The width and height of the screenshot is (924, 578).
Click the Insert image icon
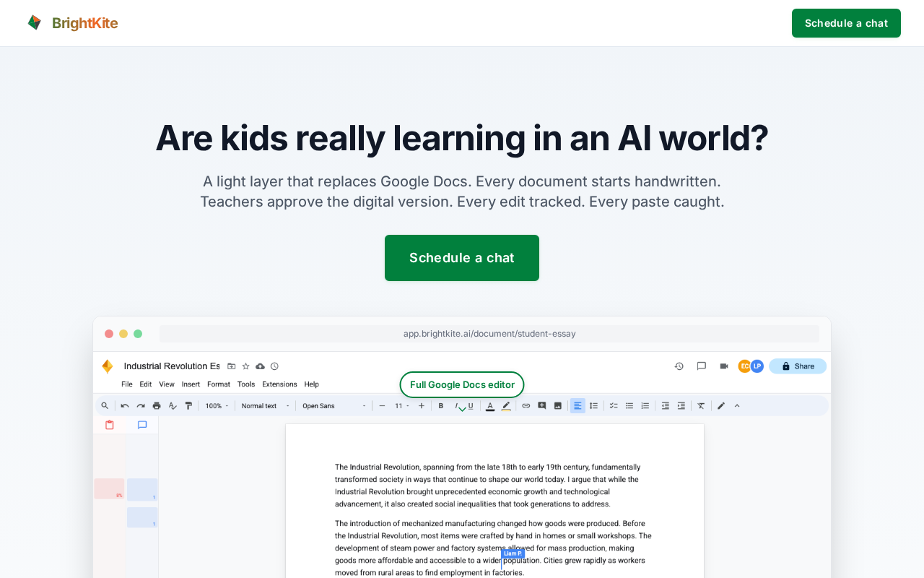click(558, 406)
